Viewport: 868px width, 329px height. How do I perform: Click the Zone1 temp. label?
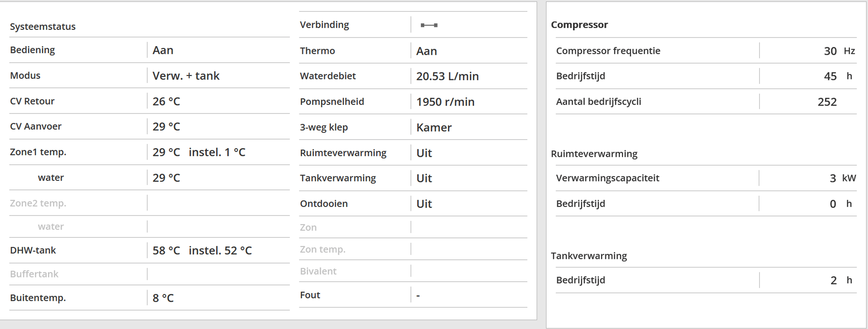(x=38, y=152)
